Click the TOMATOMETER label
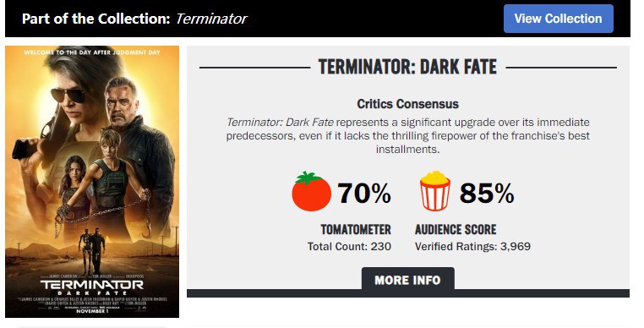The width and height of the screenshot is (644, 328). pos(356,229)
